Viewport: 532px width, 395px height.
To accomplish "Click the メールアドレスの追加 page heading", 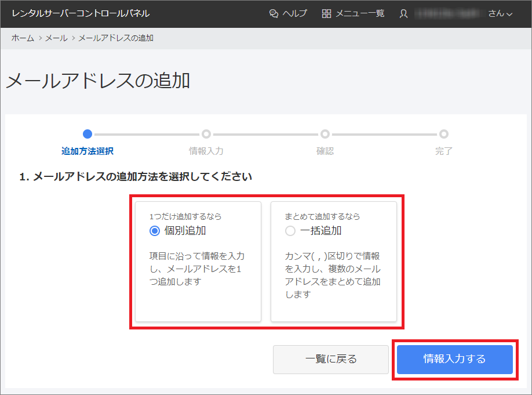I will 98,81.
